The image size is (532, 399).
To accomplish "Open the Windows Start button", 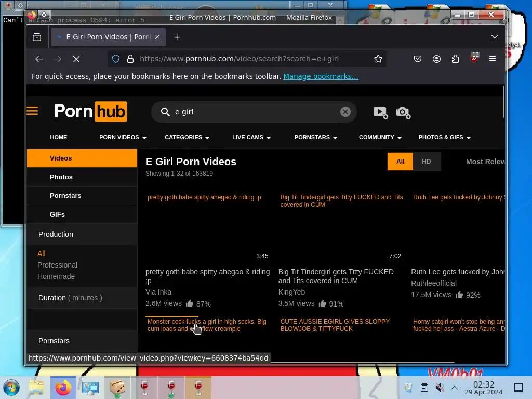I will pyautogui.click(x=11, y=388).
